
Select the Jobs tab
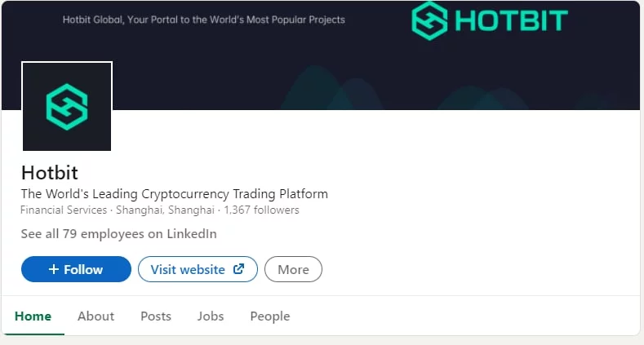click(x=211, y=316)
